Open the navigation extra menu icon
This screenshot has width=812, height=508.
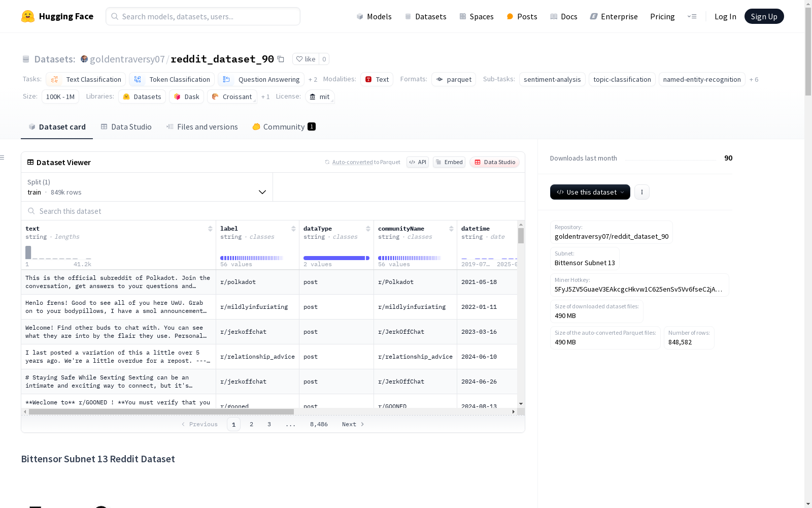click(692, 16)
